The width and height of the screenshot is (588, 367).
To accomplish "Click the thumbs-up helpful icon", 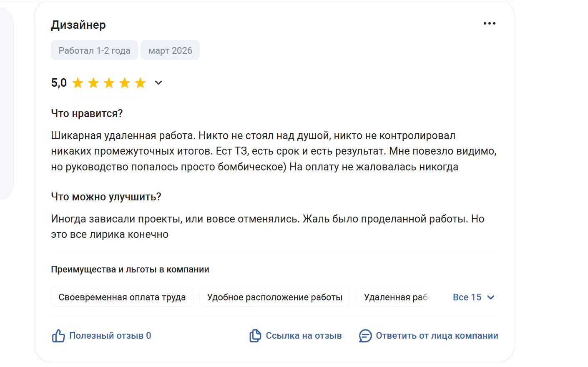I will click(x=58, y=336).
